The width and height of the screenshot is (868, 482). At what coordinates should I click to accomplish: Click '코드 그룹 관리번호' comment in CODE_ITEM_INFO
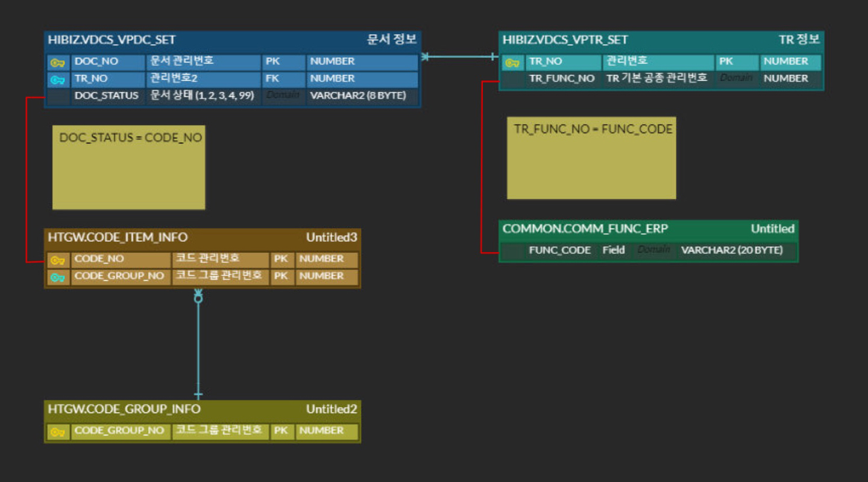[x=218, y=275]
